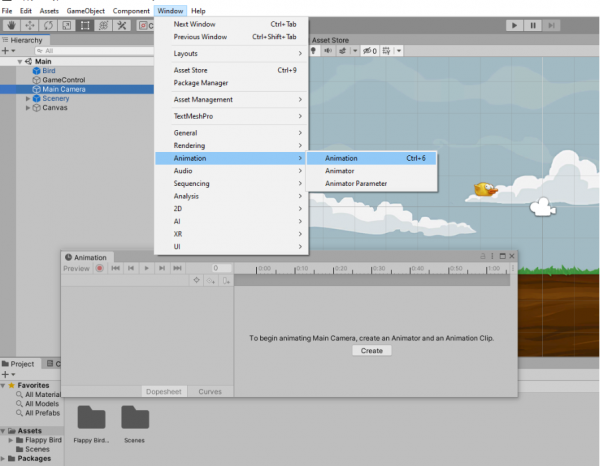600x466 pixels.
Task: Click the Step frame button in the top toolbar
Action: [x=551, y=26]
